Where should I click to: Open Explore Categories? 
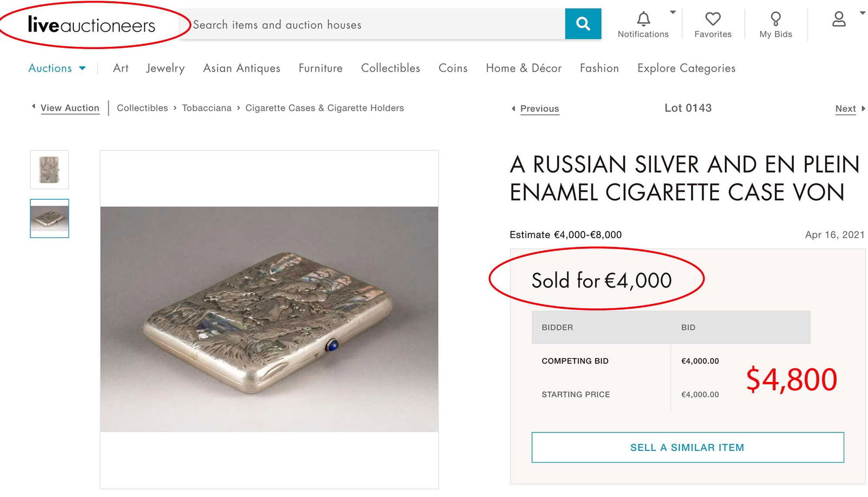click(686, 68)
